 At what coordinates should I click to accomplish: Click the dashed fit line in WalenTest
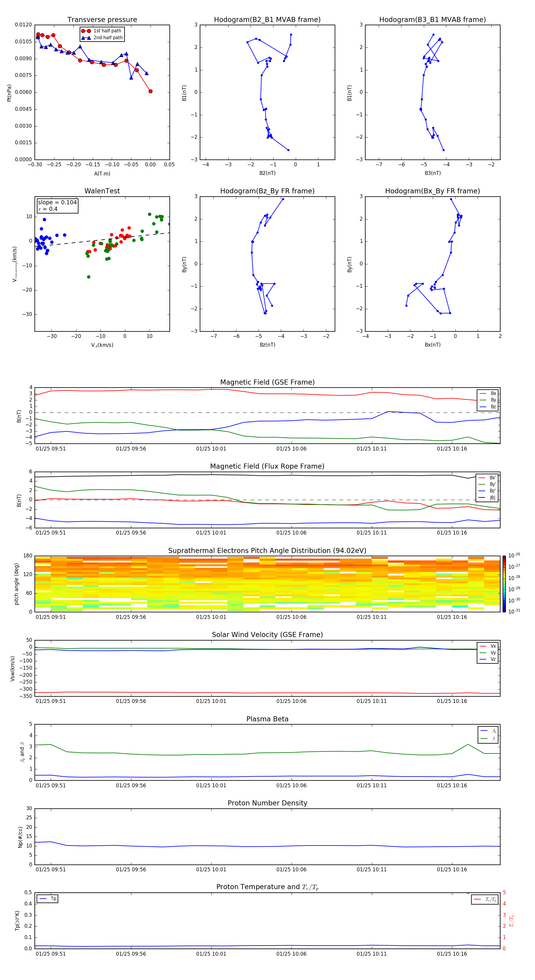(x=102, y=240)
